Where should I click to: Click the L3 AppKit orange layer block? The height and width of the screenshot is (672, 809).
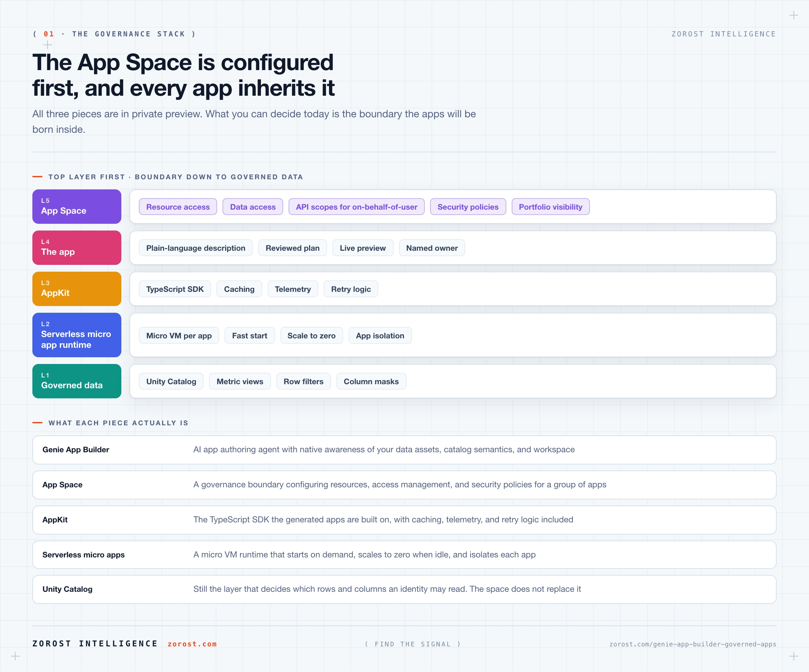pyautogui.click(x=77, y=289)
